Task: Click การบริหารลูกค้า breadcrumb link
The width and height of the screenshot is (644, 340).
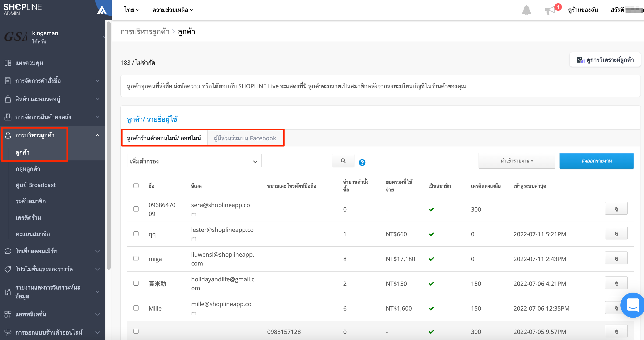Action: 145,32
